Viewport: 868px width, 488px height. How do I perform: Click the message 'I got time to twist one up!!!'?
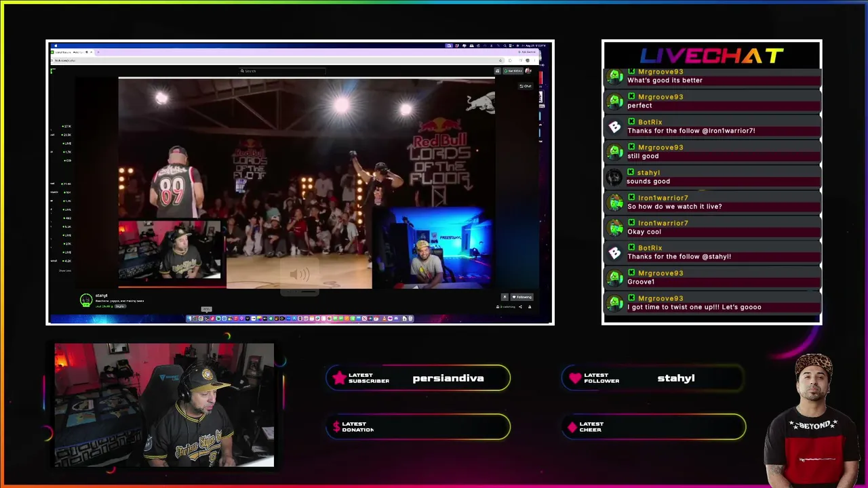[694, 307]
